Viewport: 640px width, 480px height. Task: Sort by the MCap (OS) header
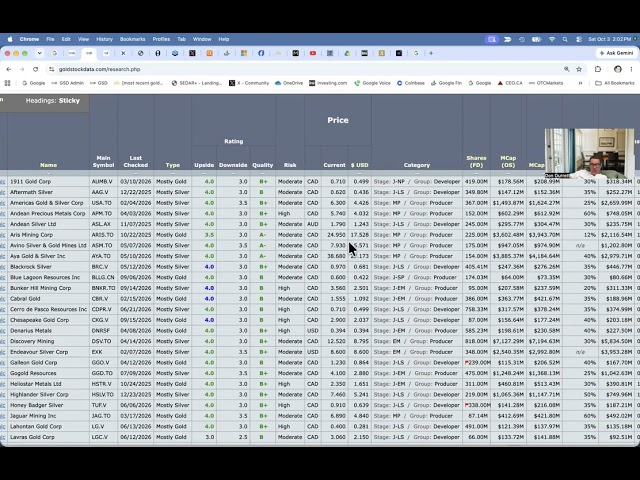(x=508, y=161)
